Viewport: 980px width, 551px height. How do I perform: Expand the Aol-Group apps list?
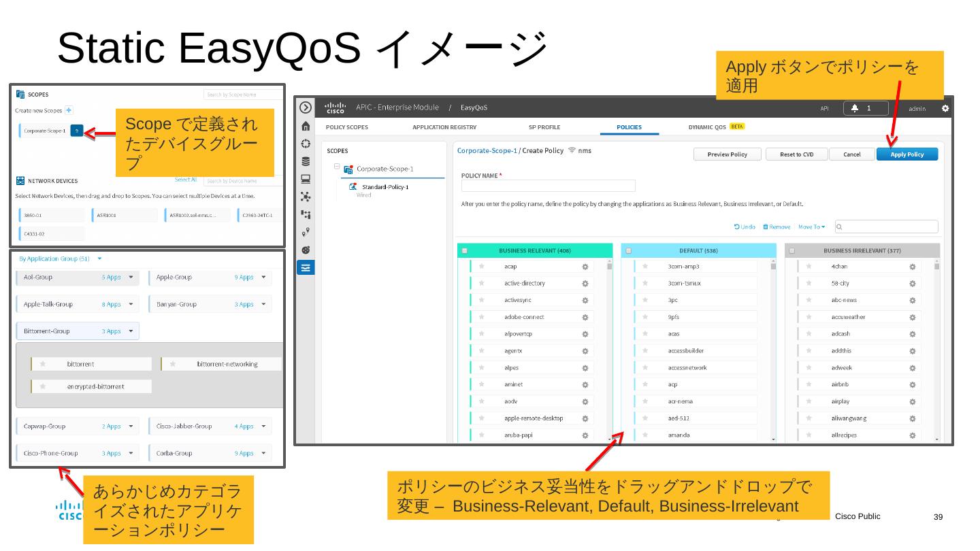130,278
